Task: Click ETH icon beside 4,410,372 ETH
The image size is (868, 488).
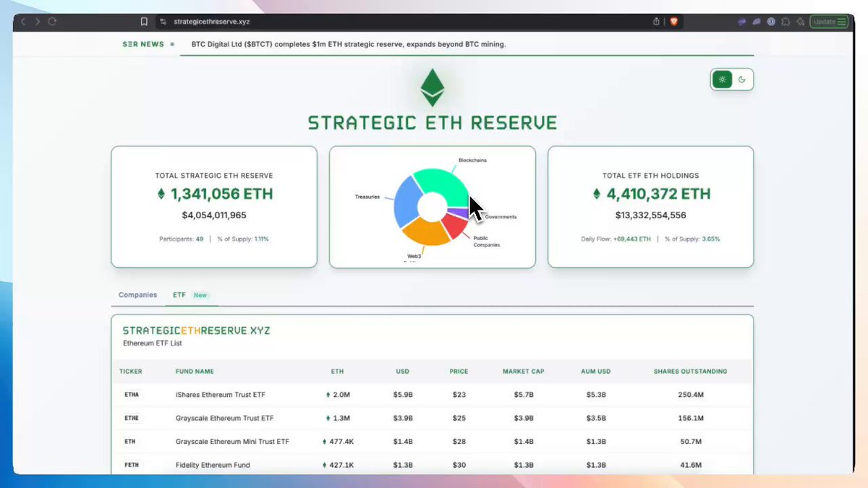Action: pyautogui.click(x=597, y=194)
